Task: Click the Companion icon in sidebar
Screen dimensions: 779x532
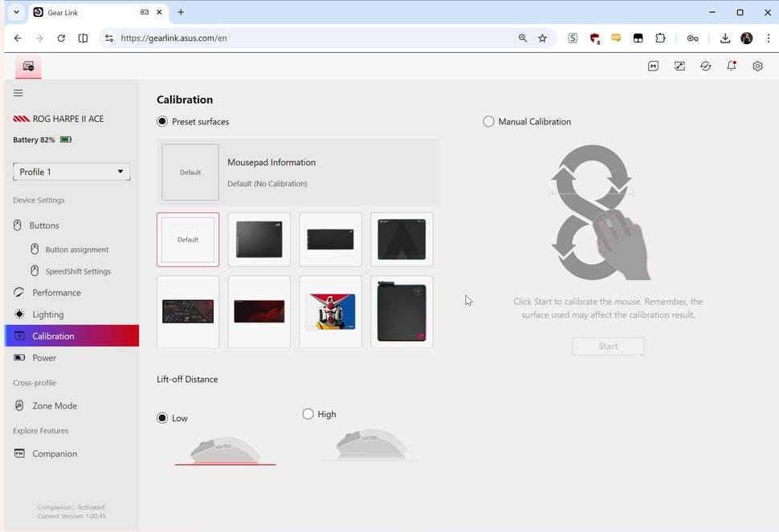Action: 19,453
